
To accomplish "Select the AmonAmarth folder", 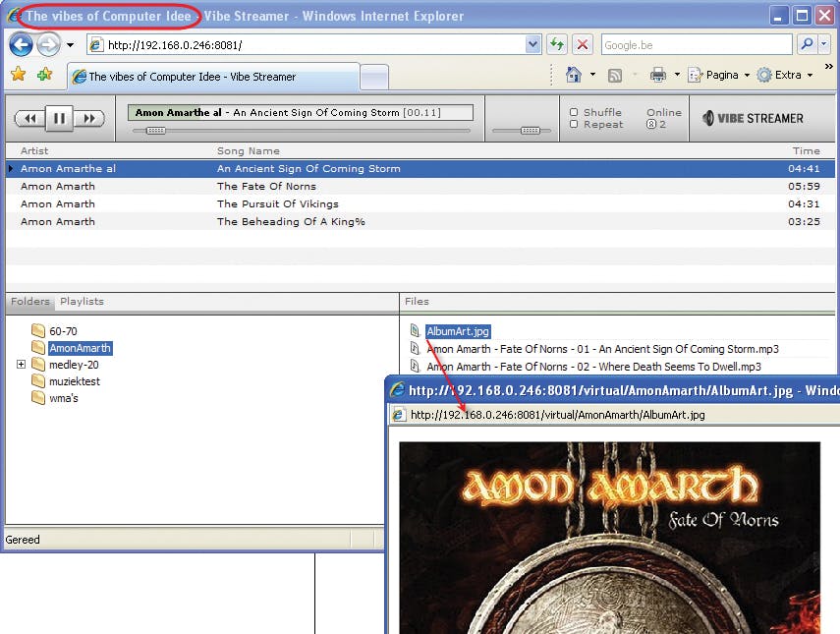I will [80, 348].
